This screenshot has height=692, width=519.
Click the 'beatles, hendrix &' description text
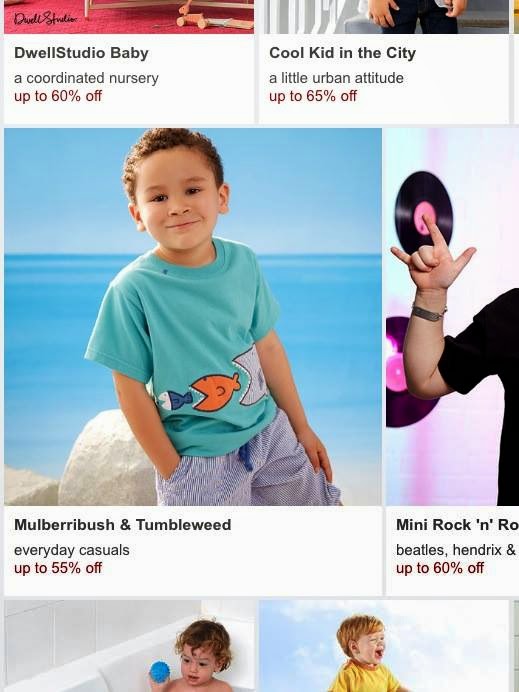click(456, 550)
